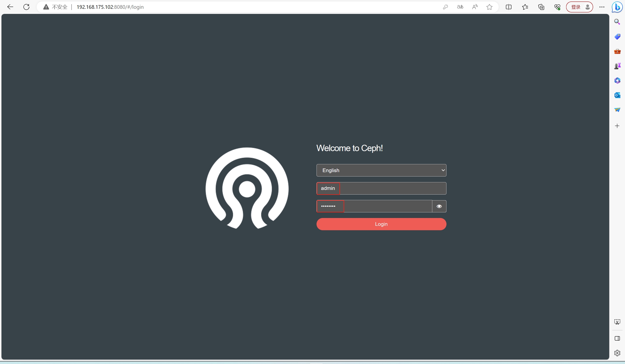
Task: Click the not secure warning icon
Action: (46, 7)
